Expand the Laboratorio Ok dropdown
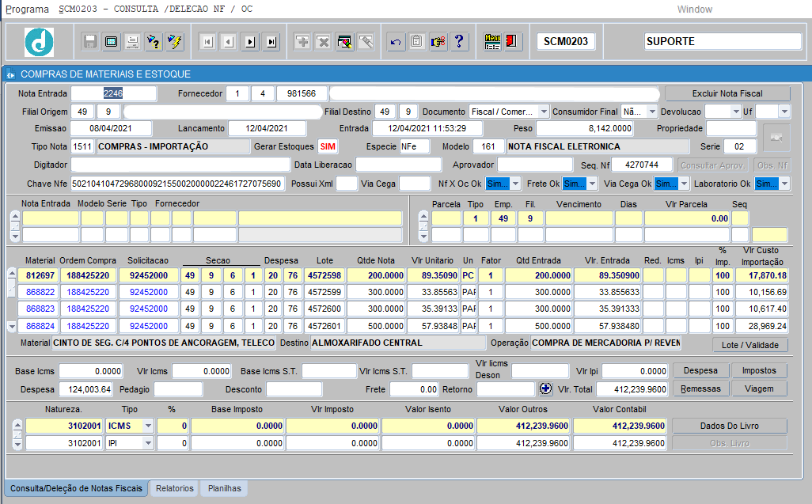This screenshot has width=812, height=504. coord(784,184)
